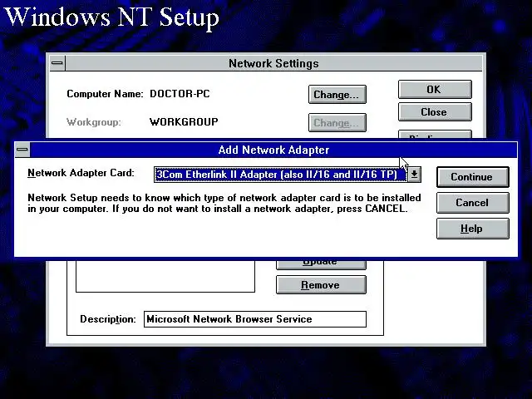Image resolution: width=532 pixels, height=399 pixels.
Task: Open the Add Network Adapter system menu box
Action: coord(22,150)
